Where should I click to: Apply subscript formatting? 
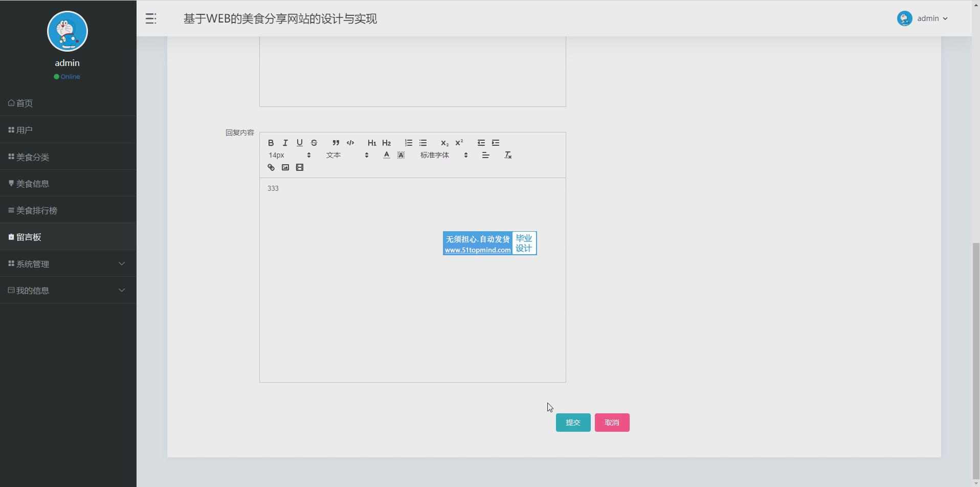[444, 143]
